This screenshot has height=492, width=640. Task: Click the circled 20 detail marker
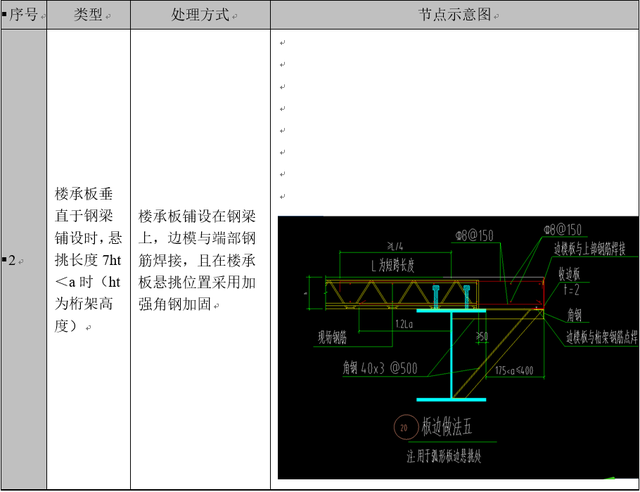[x=405, y=426]
